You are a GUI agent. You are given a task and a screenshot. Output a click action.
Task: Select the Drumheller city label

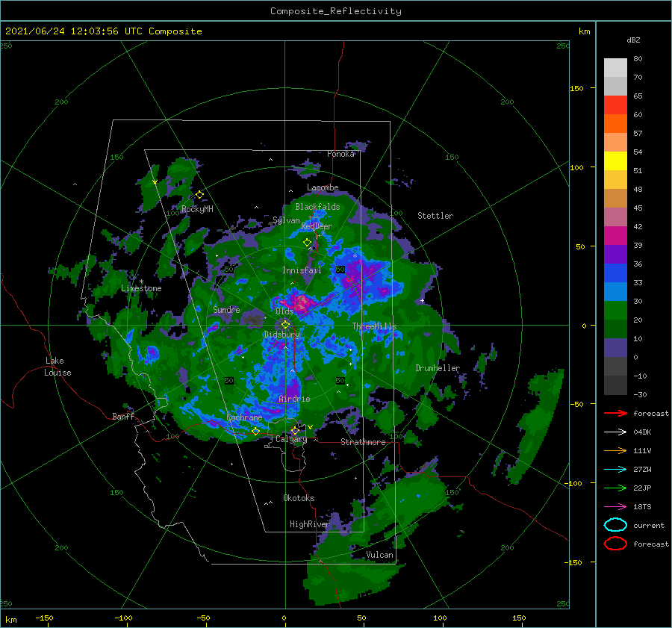tap(438, 368)
